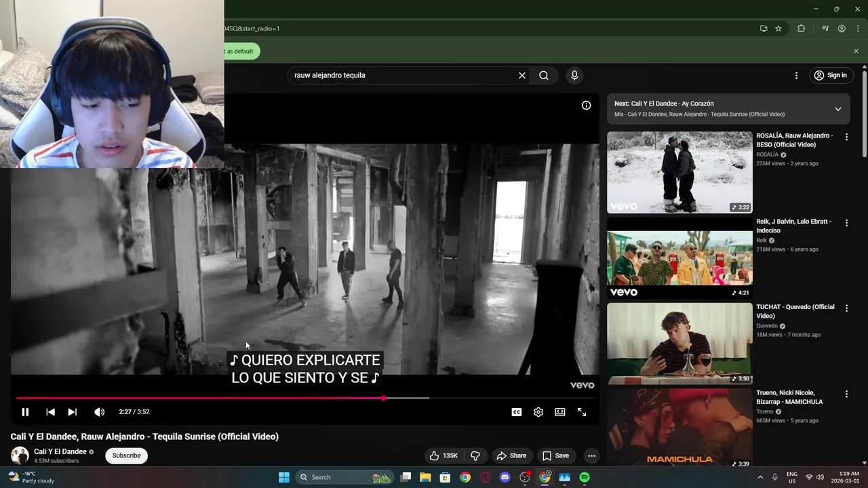
Task: Open options menu for the MAMICHULA video
Action: (846, 394)
